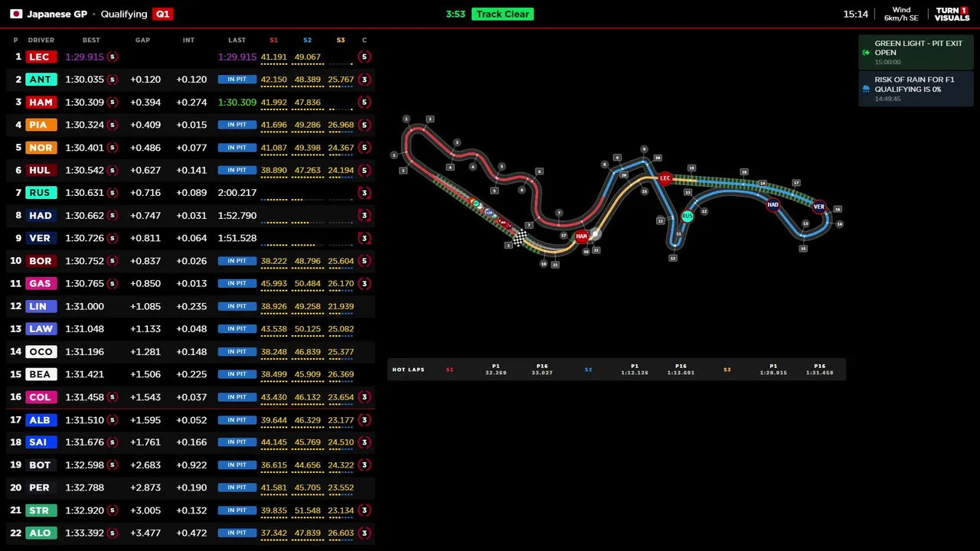Click the lap count circle in Hulkenberg's row

(x=364, y=170)
